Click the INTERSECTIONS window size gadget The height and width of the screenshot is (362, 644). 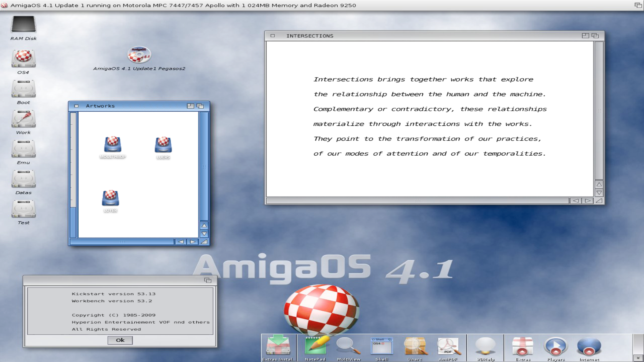[x=599, y=201]
